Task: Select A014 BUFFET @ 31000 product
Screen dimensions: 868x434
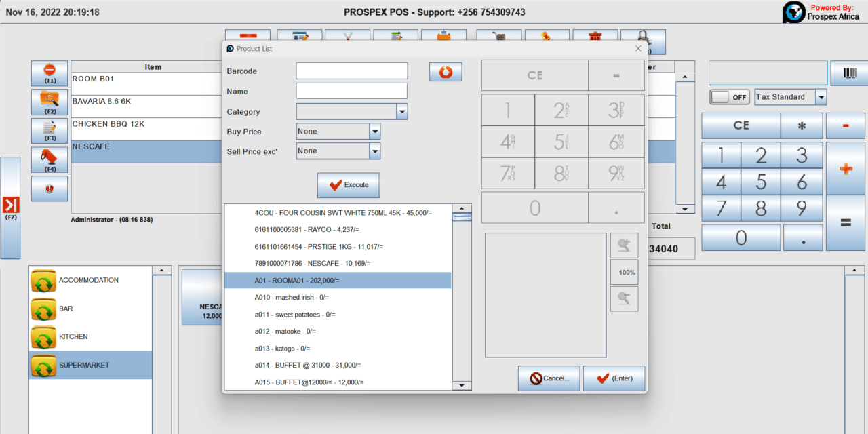Action: point(307,366)
